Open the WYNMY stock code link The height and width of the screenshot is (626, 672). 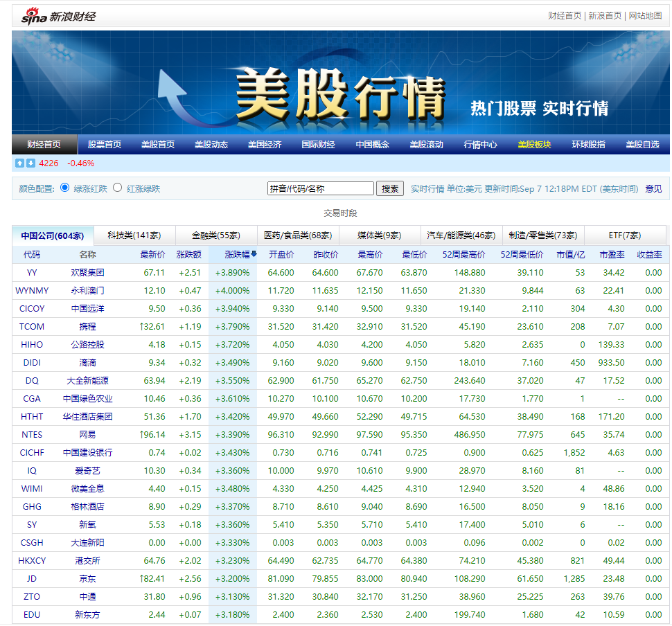(x=32, y=291)
